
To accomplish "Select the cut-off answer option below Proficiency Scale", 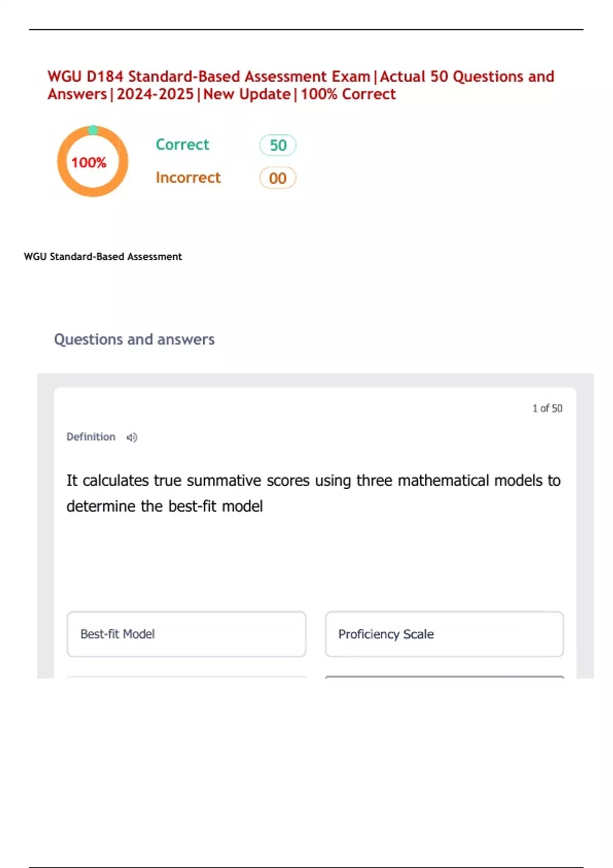I will 444,677.
